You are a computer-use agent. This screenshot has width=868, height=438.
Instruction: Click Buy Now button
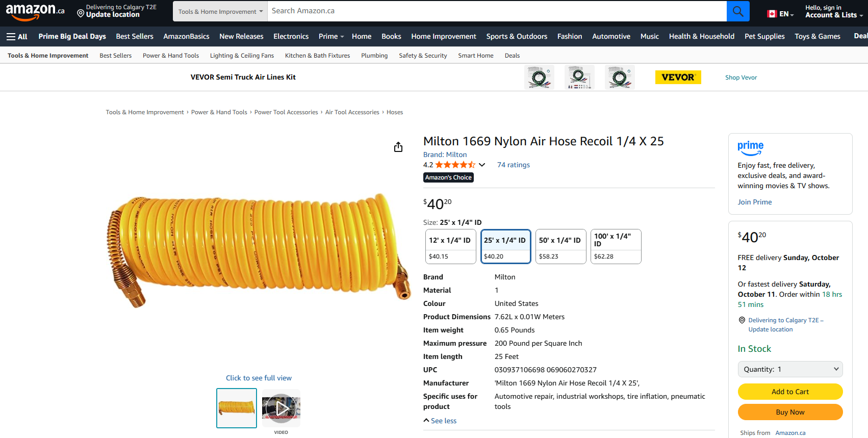(790, 412)
